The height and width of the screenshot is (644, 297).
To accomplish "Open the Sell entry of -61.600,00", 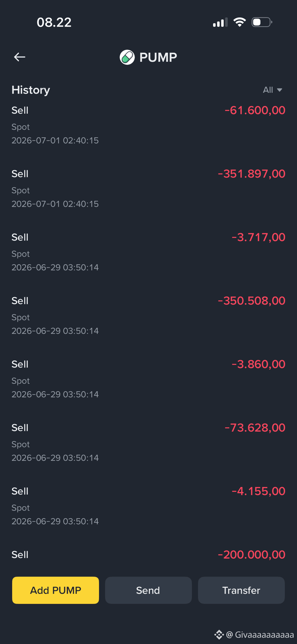I will click(148, 125).
